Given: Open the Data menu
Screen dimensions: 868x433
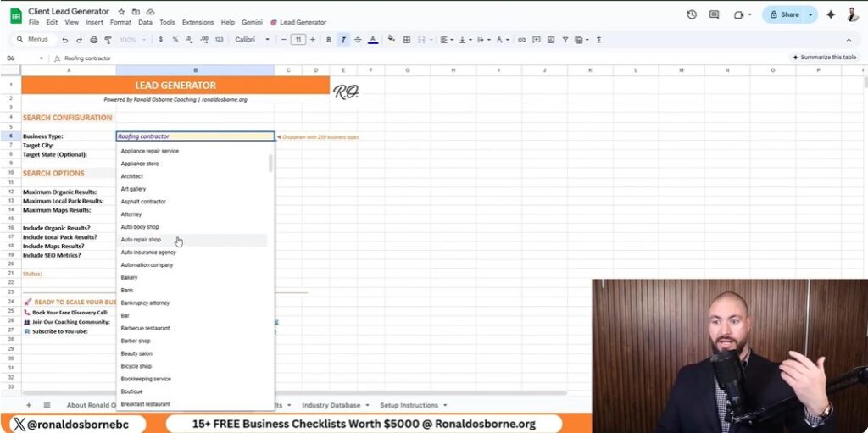Looking at the screenshot, I should 145,23.
